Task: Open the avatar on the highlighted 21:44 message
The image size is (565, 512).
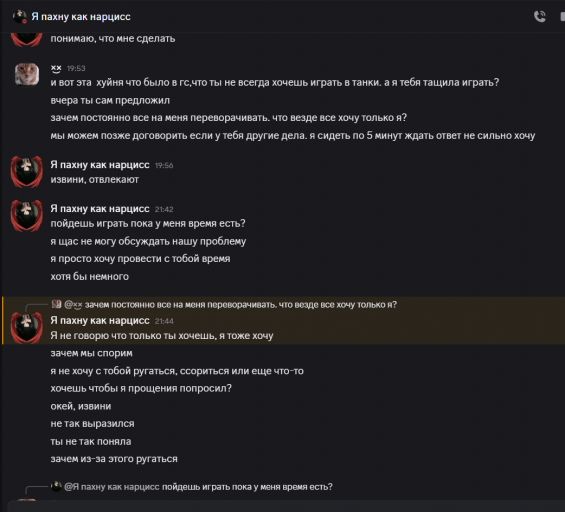Action: 26,328
